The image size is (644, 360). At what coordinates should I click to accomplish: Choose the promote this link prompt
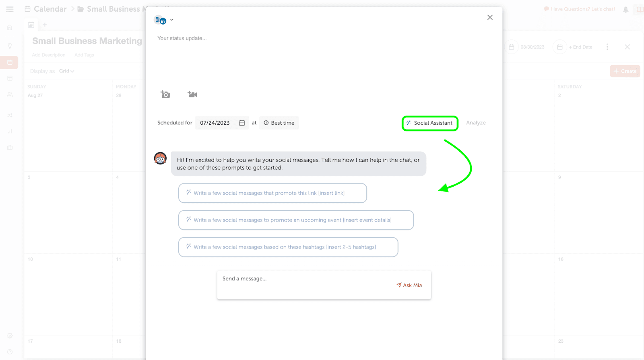272,193
